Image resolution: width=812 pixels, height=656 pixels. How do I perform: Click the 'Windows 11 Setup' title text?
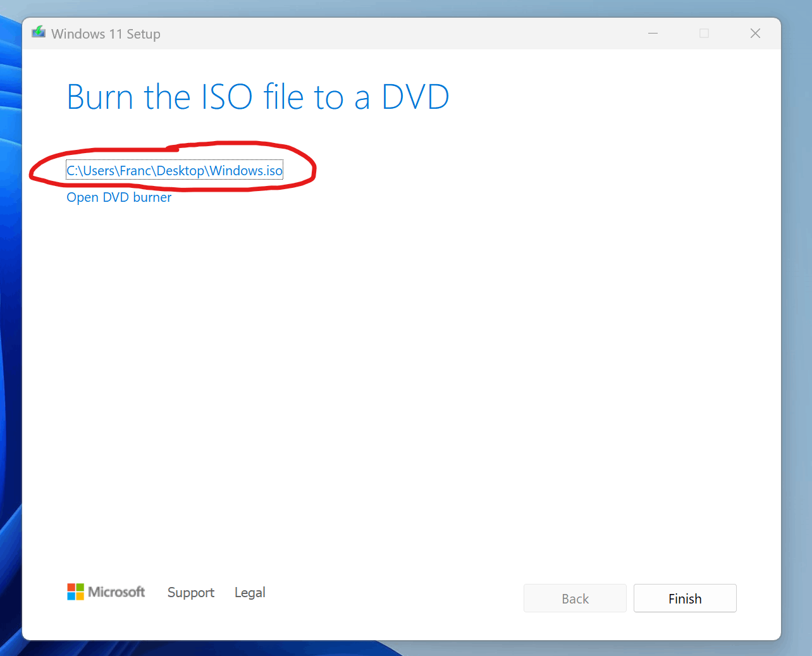pyautogui.click(x=106, y=34)
